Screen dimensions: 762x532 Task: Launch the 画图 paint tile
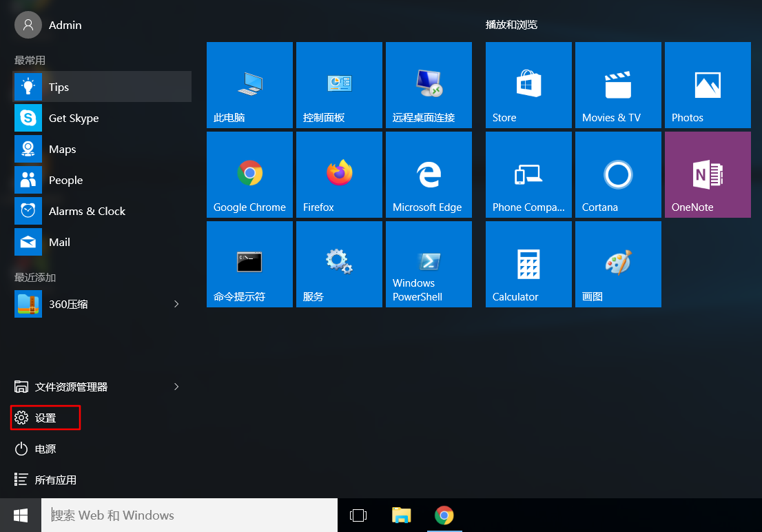[x=618, y=264]
